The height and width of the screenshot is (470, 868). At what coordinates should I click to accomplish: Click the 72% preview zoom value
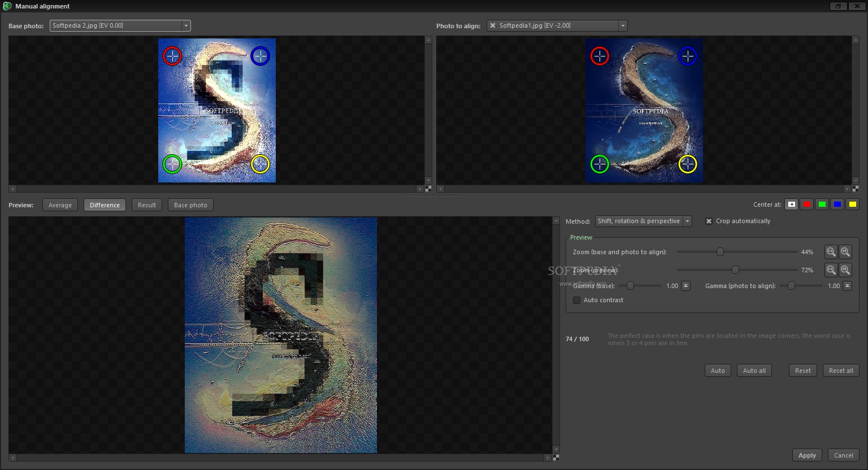pyautogui.click(x=807, y=270)
